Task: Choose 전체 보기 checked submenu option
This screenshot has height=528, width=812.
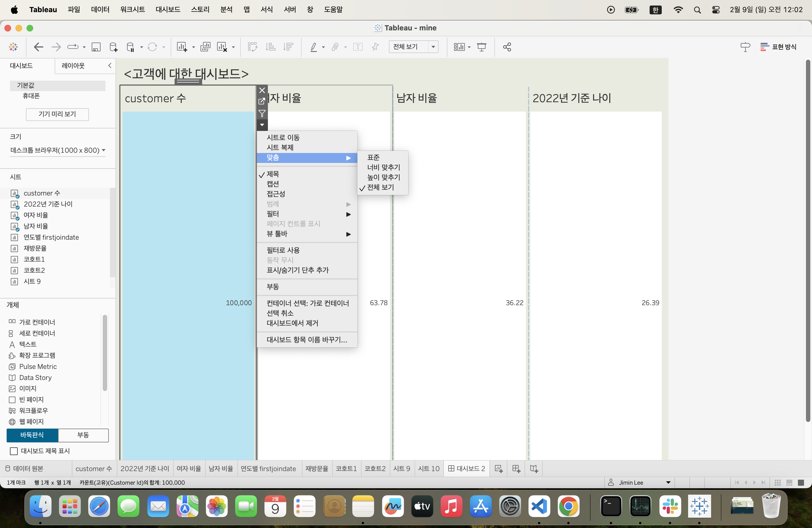Action: point(383,187)
